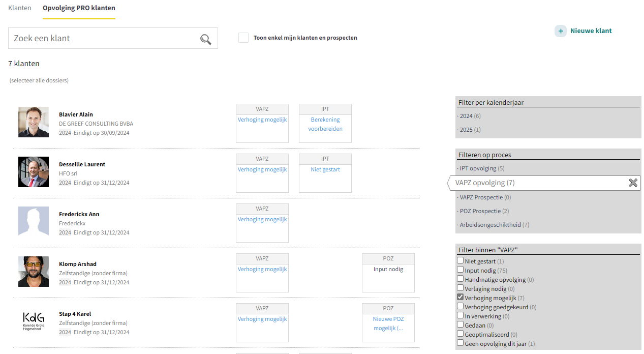Filter by calendar year 2024
This screenshot has width=644, height=354.
click(466, 116)
